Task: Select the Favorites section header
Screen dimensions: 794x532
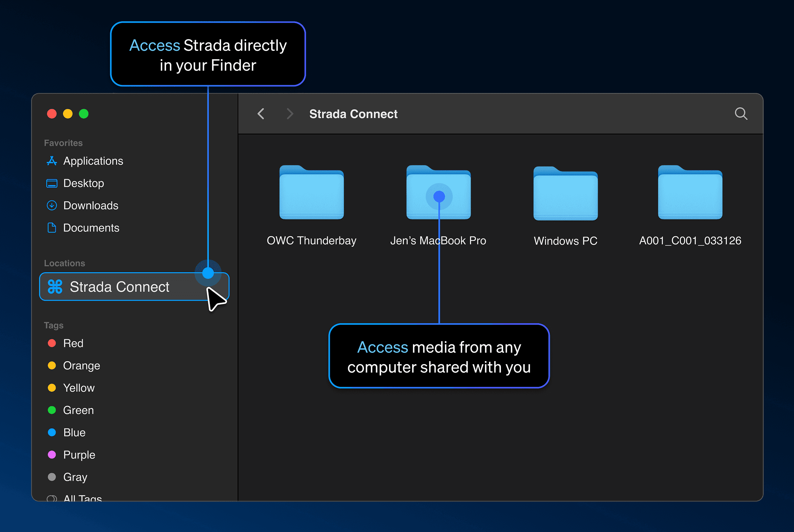Action: click(x=63, y=142)
